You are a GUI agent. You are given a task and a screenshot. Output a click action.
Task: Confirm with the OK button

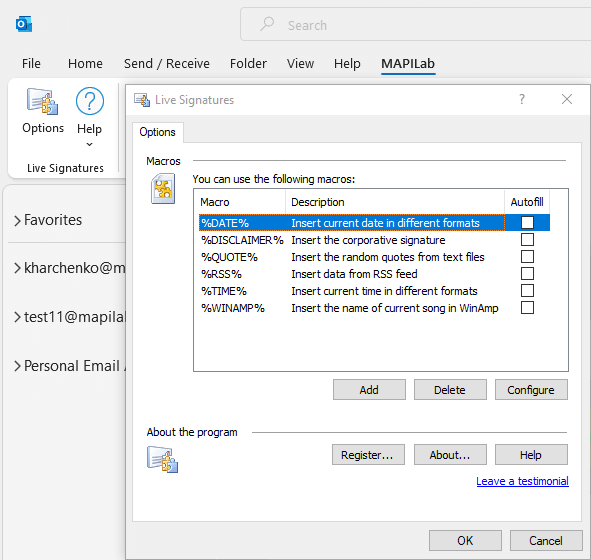(x=465, y=541)
